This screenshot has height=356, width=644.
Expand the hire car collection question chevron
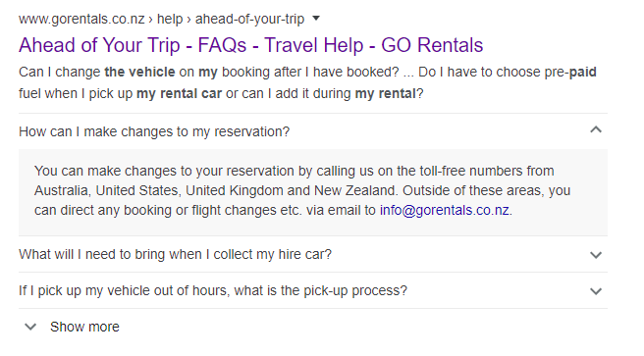596,255
